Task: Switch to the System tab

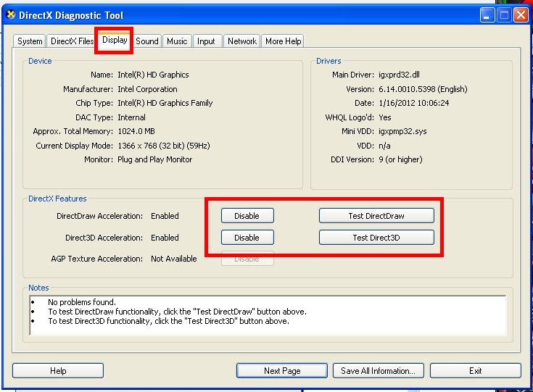Action: coord(30,41)
